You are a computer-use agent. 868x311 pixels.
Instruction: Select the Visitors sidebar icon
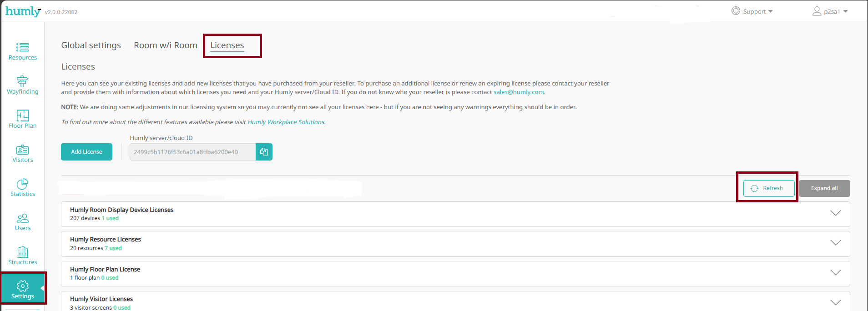pos(23,153)
